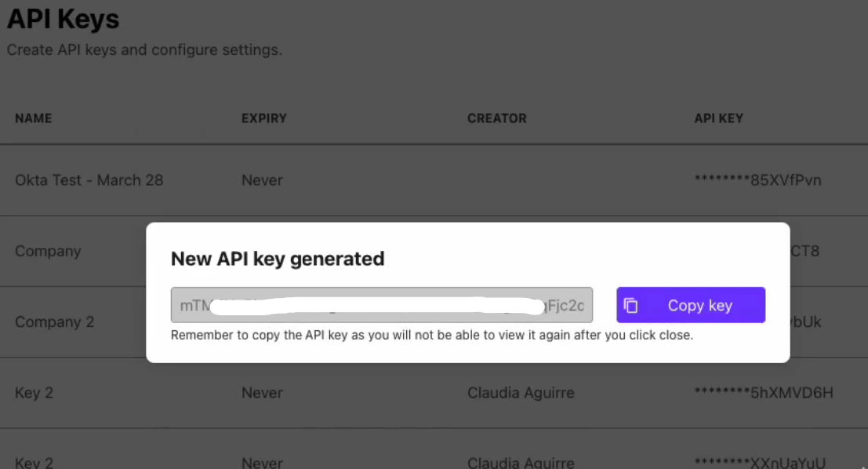Sort the table by the NAME column
Image resolution: width=868 pixels, height=469 pixels.
(33, 118)
